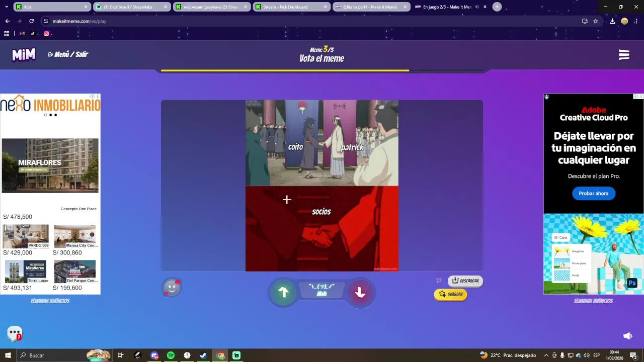Image resolution: width=644 pixels, height=362 pixels.
Task: Open the apps grid bookmark
Action: 7,34
